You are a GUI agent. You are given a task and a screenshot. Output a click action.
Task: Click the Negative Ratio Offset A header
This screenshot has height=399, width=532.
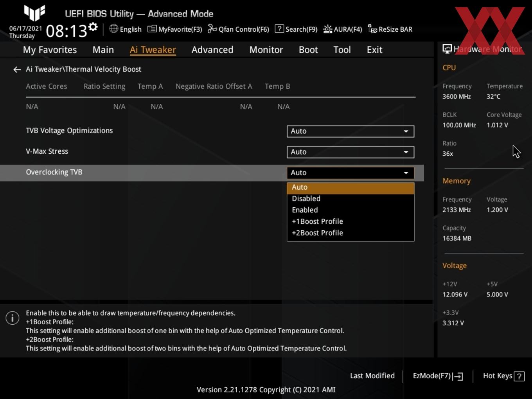pos(214,86)
